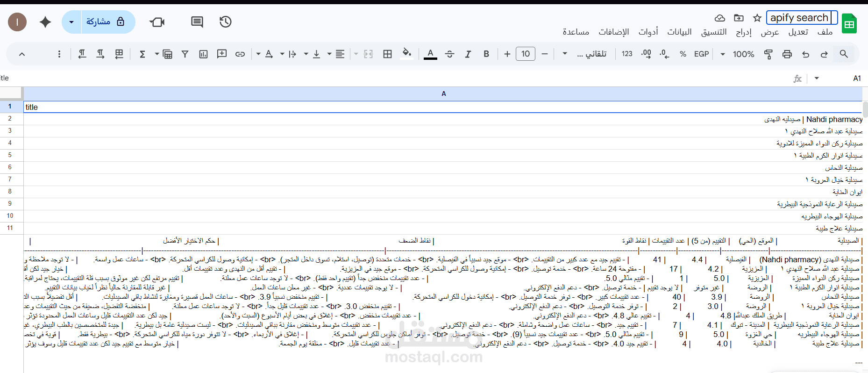Click the font size field showing 10
Viewport: 868px width, 373px height.
pos(526,54)
